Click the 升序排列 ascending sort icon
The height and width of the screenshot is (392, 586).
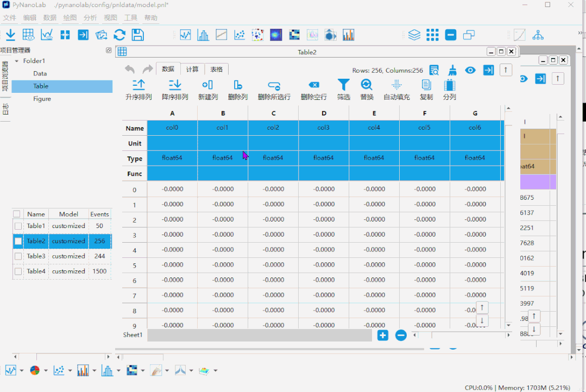[x=138, y=85]
